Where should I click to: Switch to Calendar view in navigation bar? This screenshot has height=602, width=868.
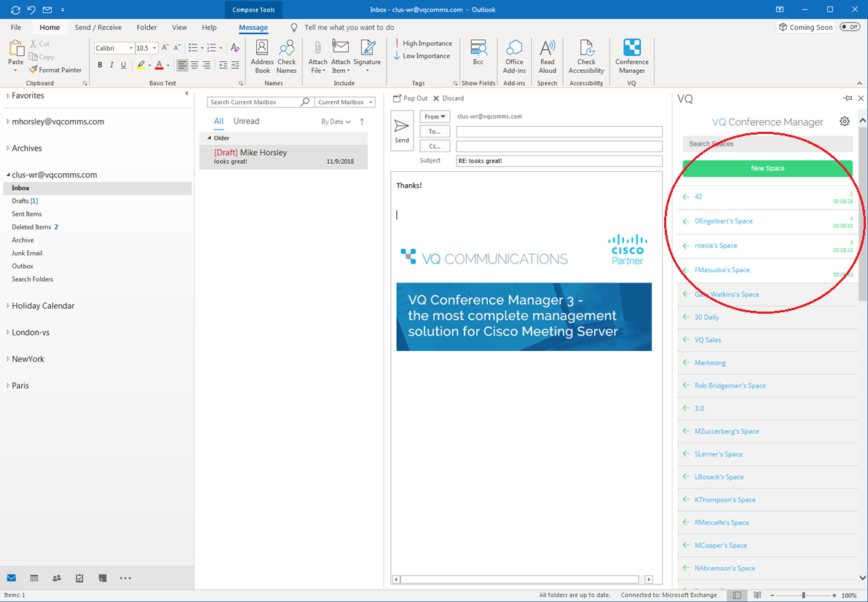pos(34,578)
